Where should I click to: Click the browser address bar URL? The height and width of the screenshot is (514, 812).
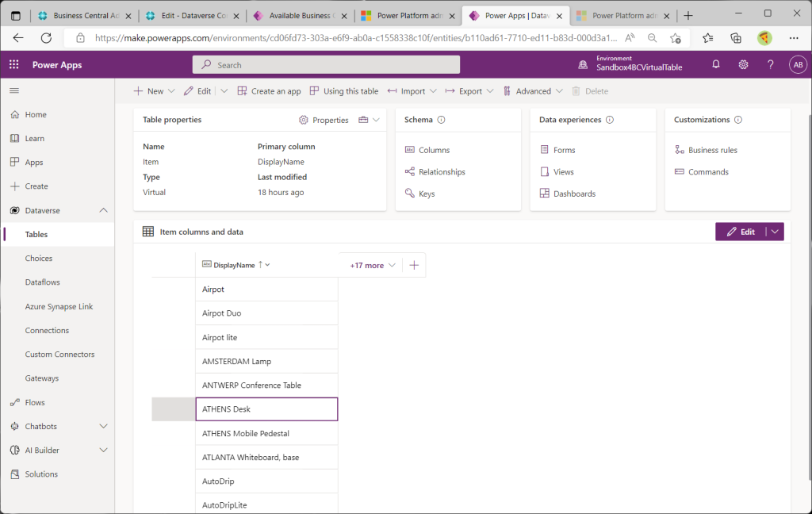pyautogui.click(x=356, y=38)
